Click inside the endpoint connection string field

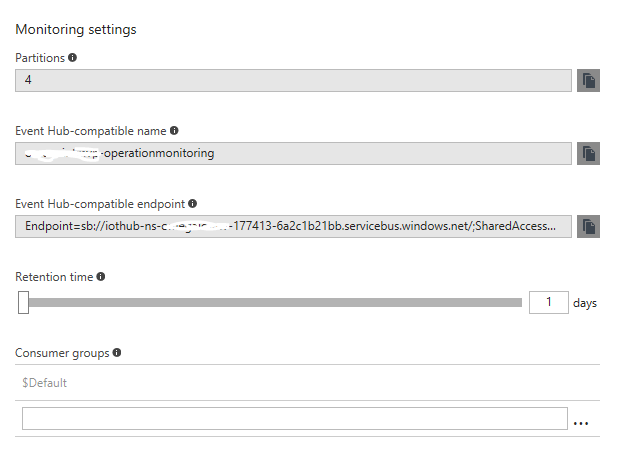pyautogui.click(x=294, y=227)
